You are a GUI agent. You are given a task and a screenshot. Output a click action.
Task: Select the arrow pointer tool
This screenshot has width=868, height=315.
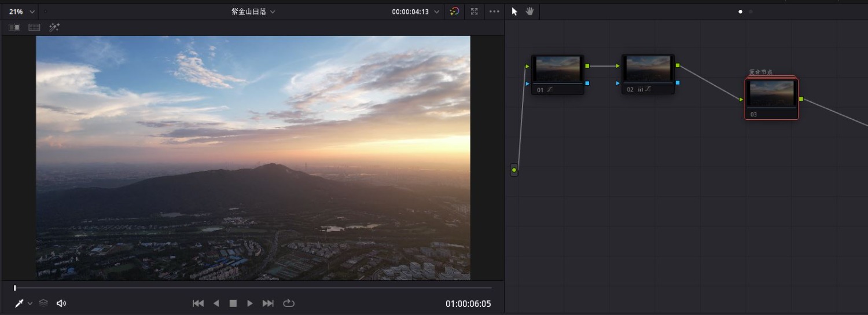514,12
